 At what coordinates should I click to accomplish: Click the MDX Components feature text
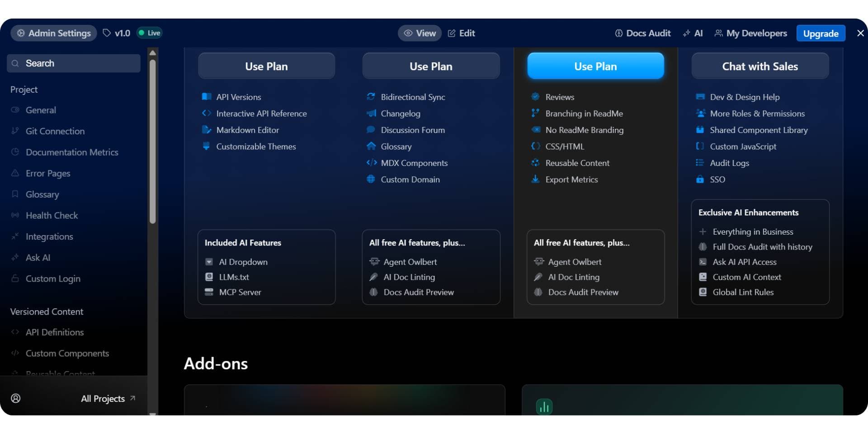coord(414,163)
